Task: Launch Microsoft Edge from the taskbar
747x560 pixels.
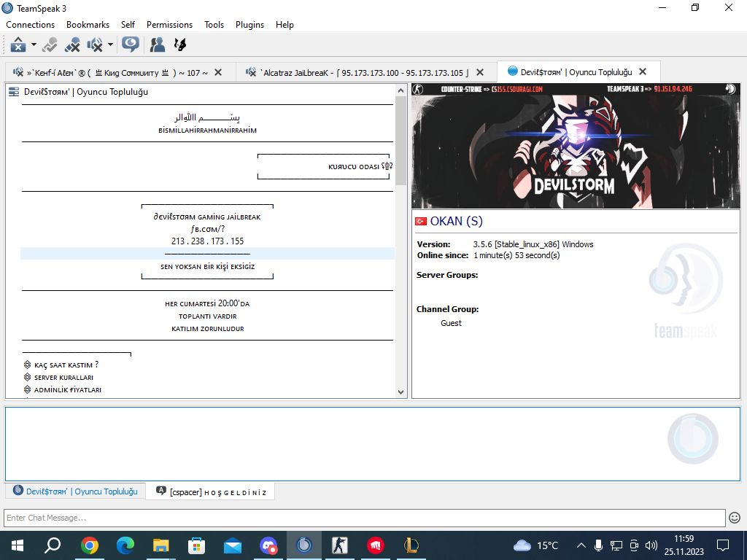Action: tap(125, 545)
